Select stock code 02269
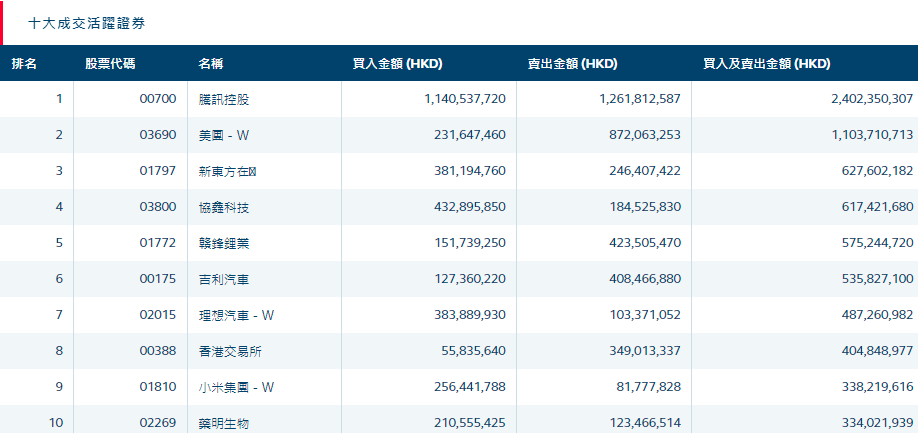 [158, 423]
